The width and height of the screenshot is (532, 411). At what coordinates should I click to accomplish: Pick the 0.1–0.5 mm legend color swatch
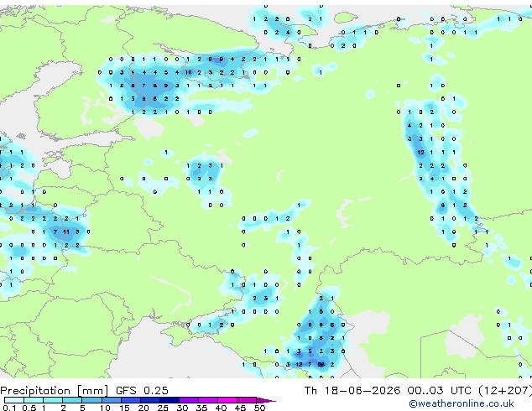tap(14, 400)
